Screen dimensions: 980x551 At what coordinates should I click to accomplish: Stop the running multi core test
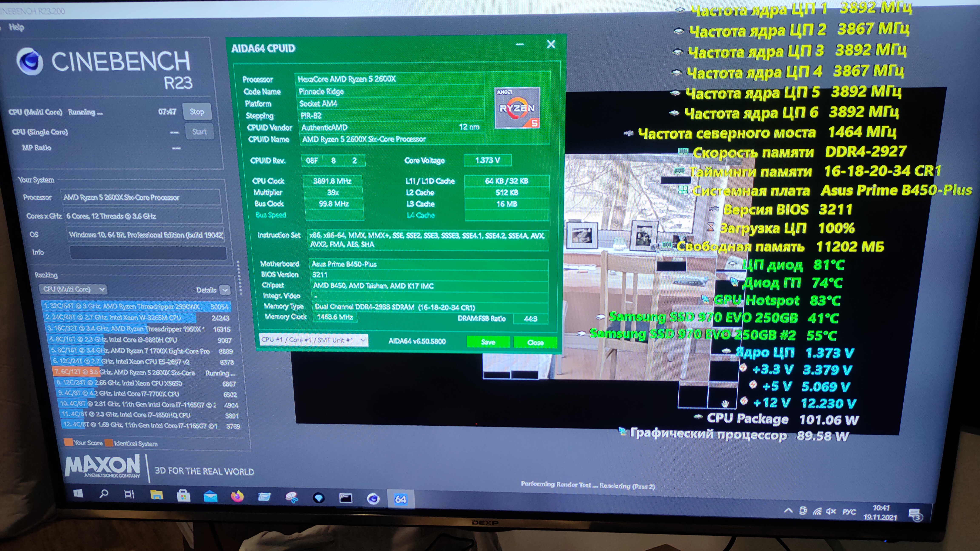pyautogui.click(x=197, y=112)
